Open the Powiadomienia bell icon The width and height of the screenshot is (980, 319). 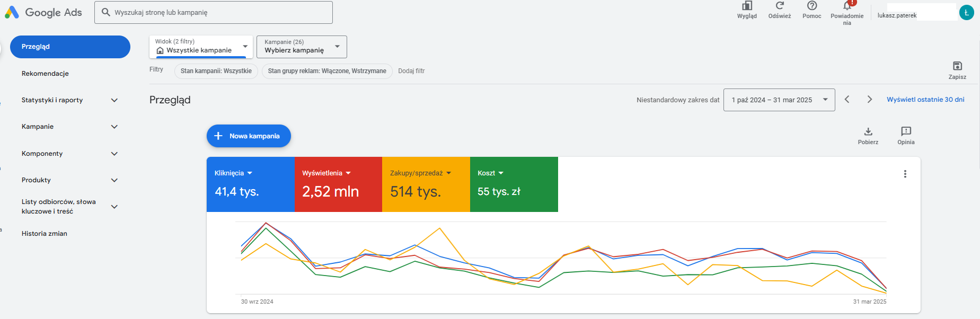[x=847, y=6]
